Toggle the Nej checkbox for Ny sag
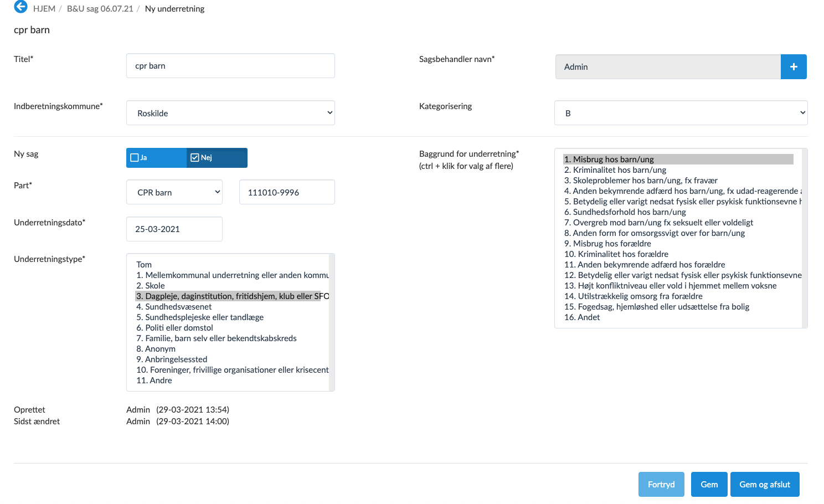Viewport: 824px width, 504px height. (x=195, y=158)
